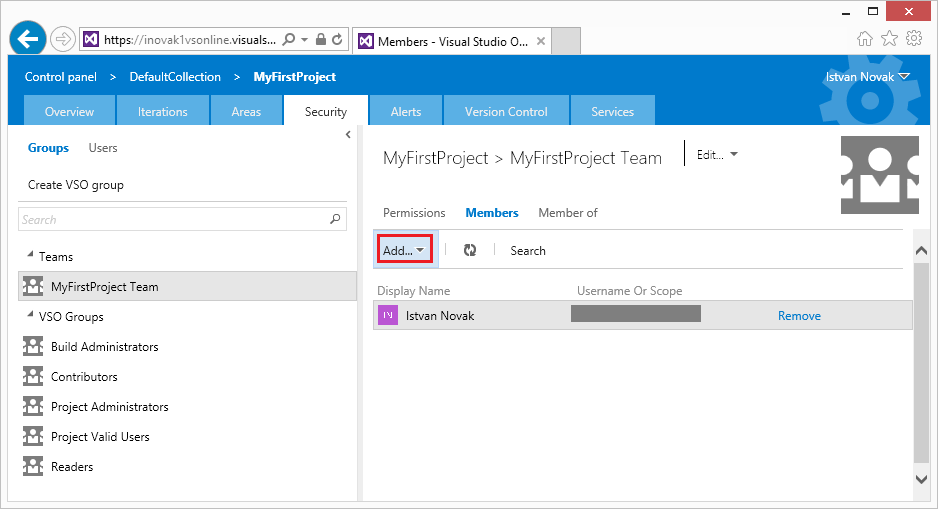Image resolution: width=938 pixels, height=509 pixels.
Task: Select the Members sub-tab
Action: point(492,212)
